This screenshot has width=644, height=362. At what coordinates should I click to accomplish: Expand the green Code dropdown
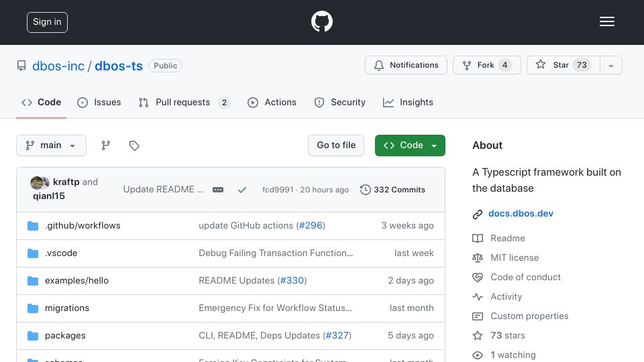click(x=410, y=145)
